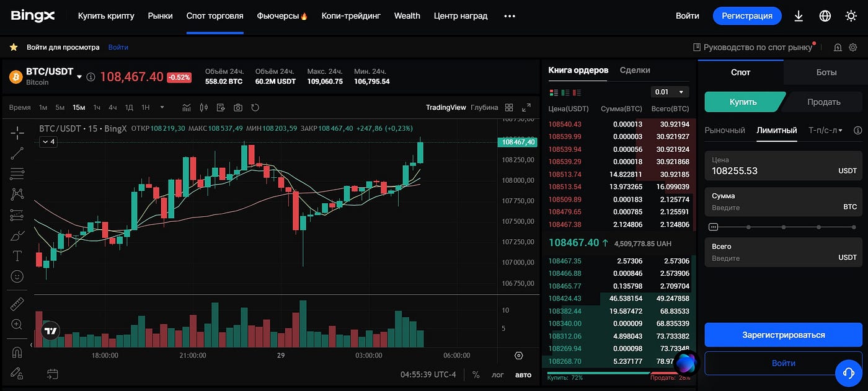Click the app download icon

(799, 16)
